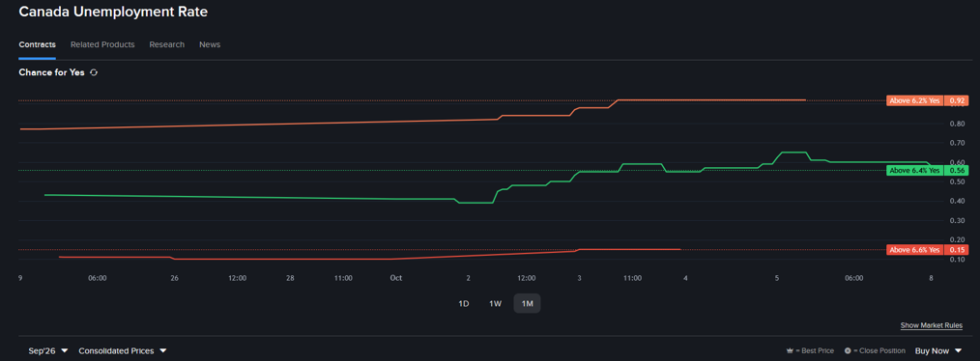Click the Above 6.4% Yes label
The width and height of the screenshot is (980, 361).
pyautogui.click(x=914, y=171)
